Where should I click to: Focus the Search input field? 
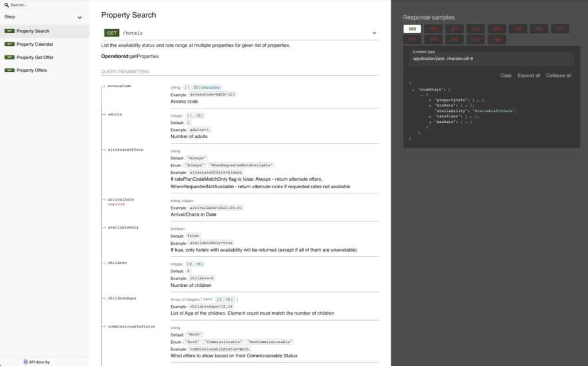(x=46, y=5)
